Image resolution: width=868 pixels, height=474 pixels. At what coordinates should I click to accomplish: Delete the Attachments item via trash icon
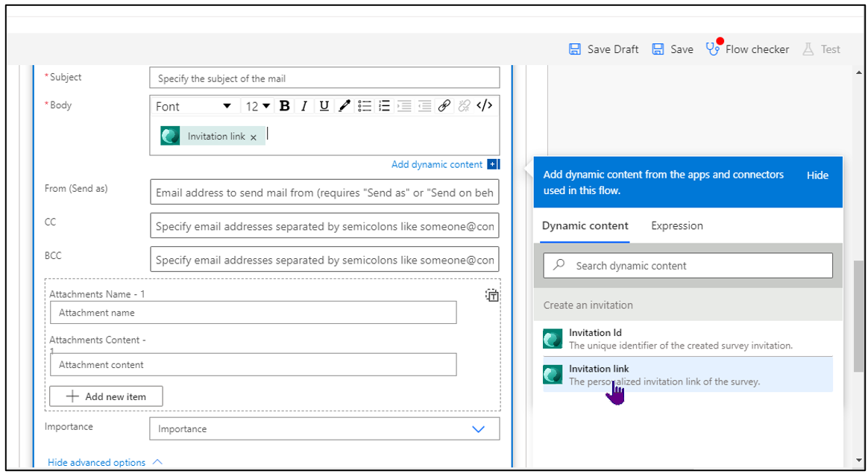492,296
